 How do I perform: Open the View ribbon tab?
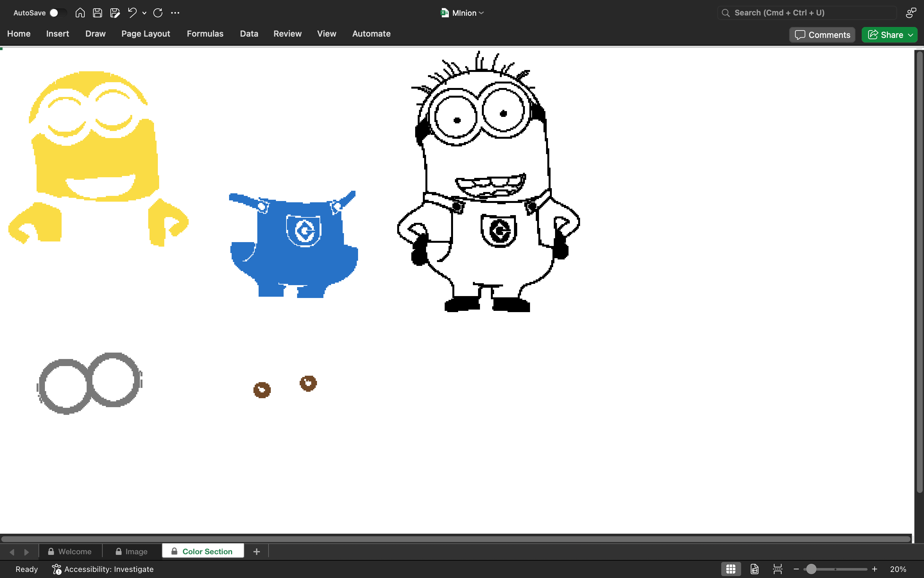327,34
